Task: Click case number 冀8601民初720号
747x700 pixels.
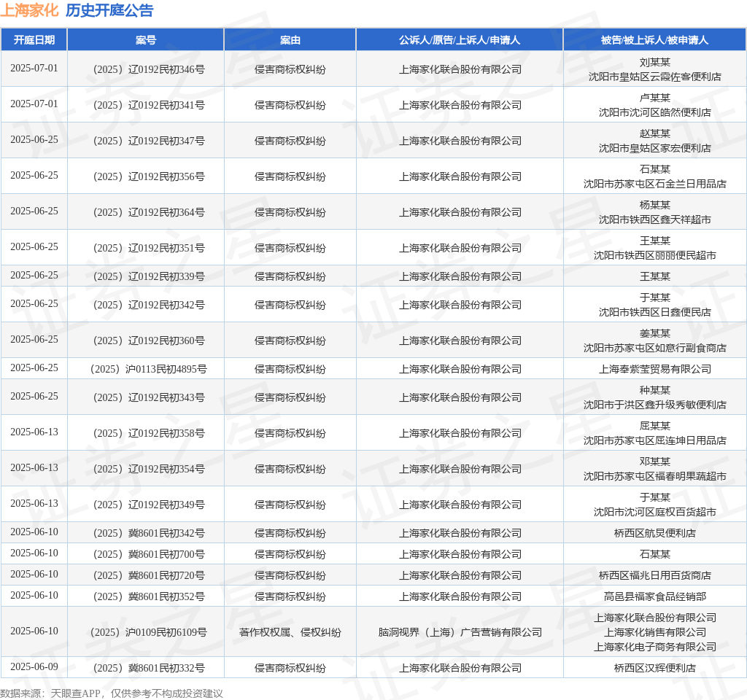Action: [149, 576]
